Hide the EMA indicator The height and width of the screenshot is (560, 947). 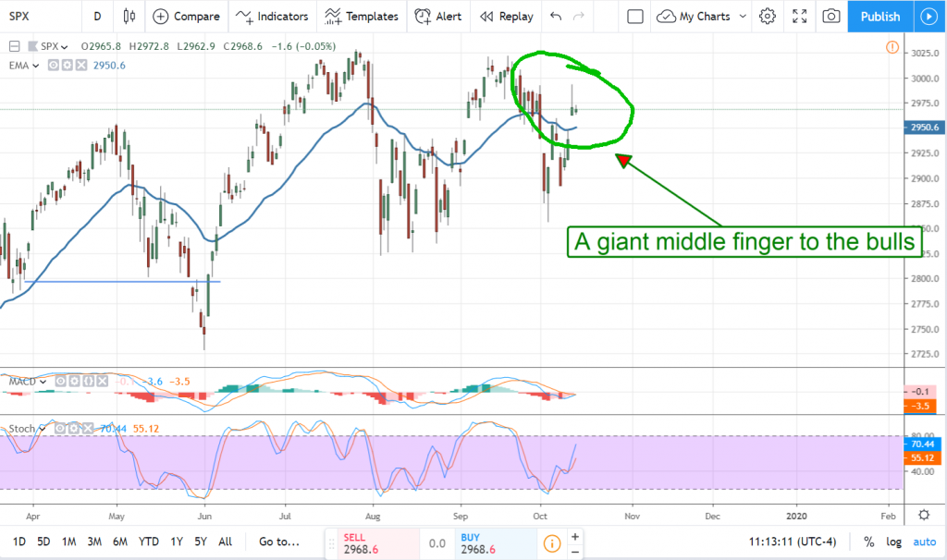pos(53,66)
